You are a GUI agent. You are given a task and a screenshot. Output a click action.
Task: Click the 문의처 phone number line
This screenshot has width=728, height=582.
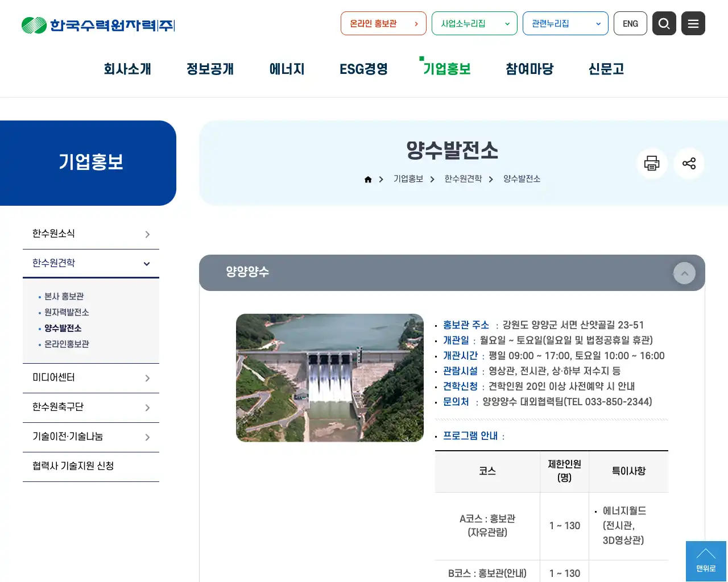(x=547, y=402)
